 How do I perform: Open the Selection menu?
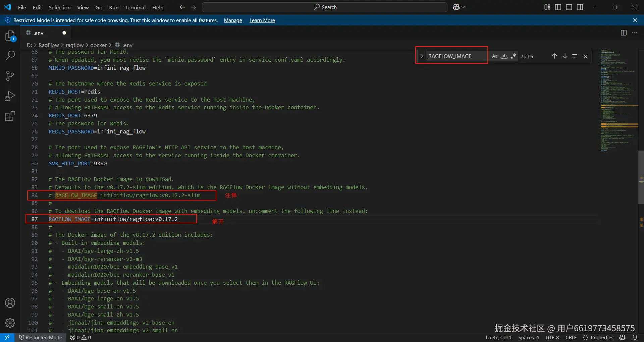pos(59,7)
